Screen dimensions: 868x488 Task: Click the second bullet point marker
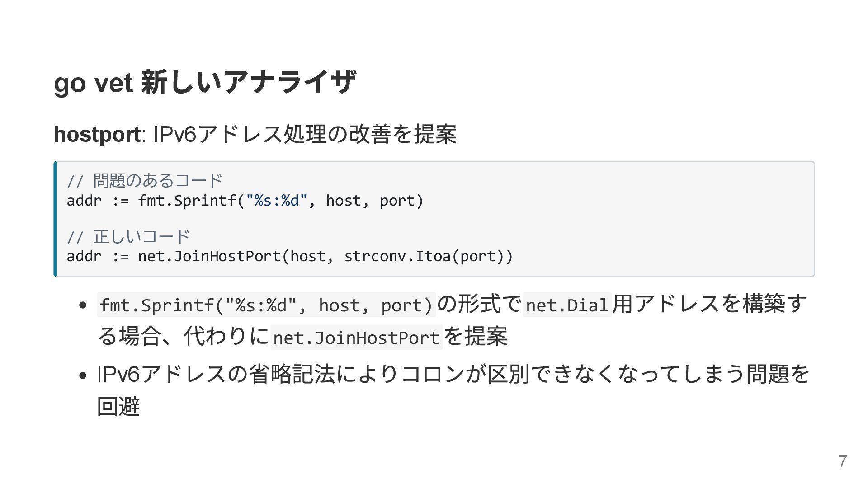pyautogui.click(x=82, y=375)
